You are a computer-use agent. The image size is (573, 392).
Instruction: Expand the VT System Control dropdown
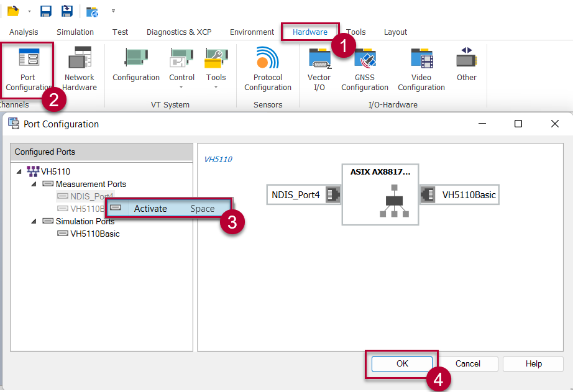(x=181, y=87)
